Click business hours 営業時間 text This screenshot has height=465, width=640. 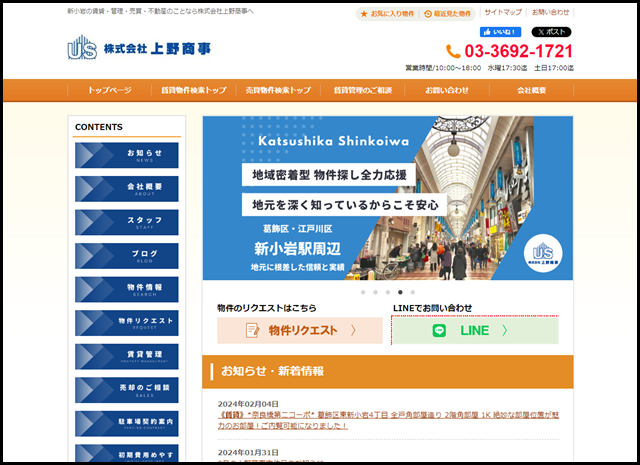click(489, 68)
